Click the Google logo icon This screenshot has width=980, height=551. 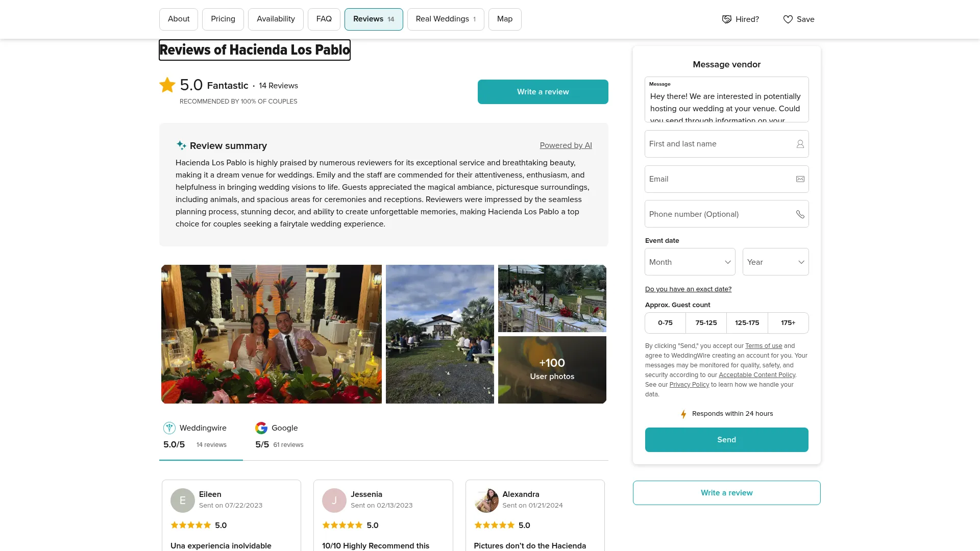click(261, 428)
